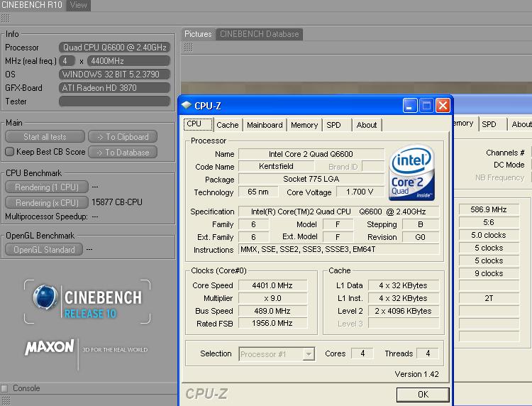Image resolution: width=532 pixels, height=406 pixels.
Task: Click the 4400MHz frequency field
Action: 128,61
